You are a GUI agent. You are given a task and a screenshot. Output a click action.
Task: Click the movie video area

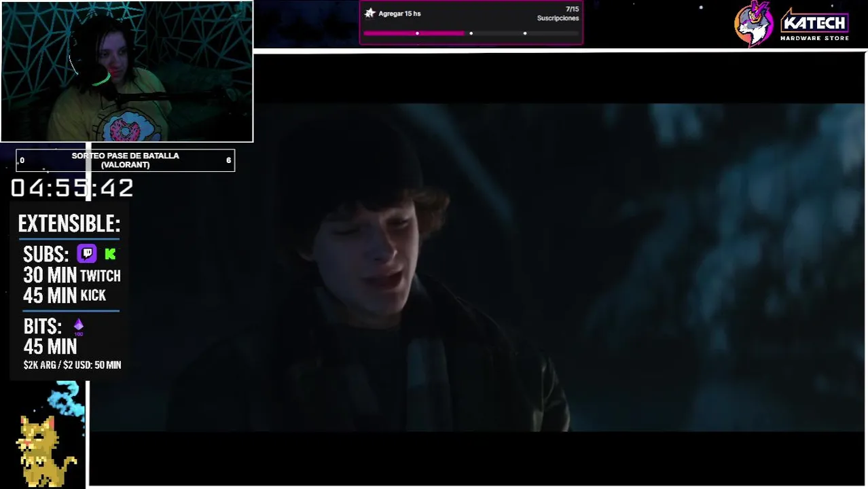(477, 268)
